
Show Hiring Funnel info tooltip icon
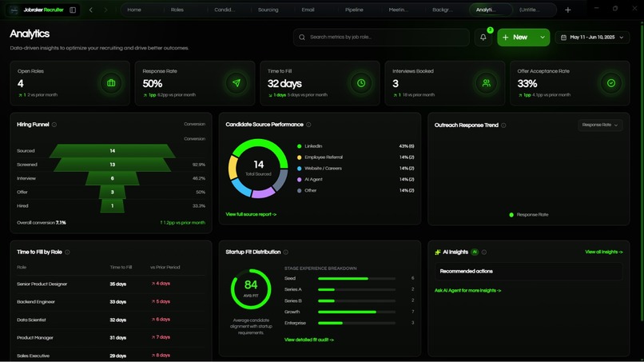tap(54, 125)
